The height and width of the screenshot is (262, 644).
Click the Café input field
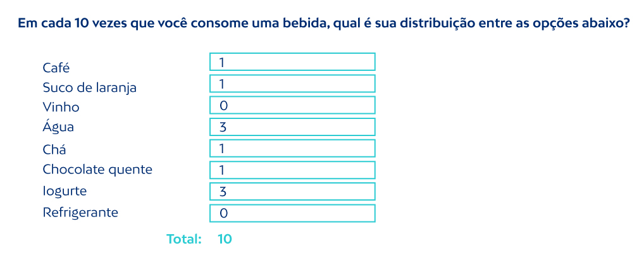pyautogui.click(x=292, y=62)
